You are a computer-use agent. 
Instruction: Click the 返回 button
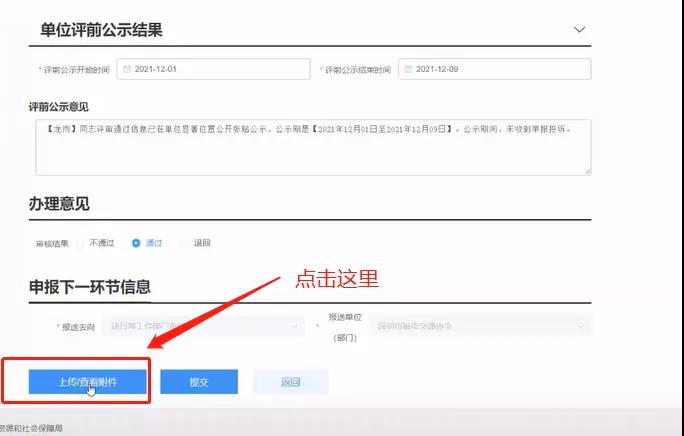click(x=290, y=382)
